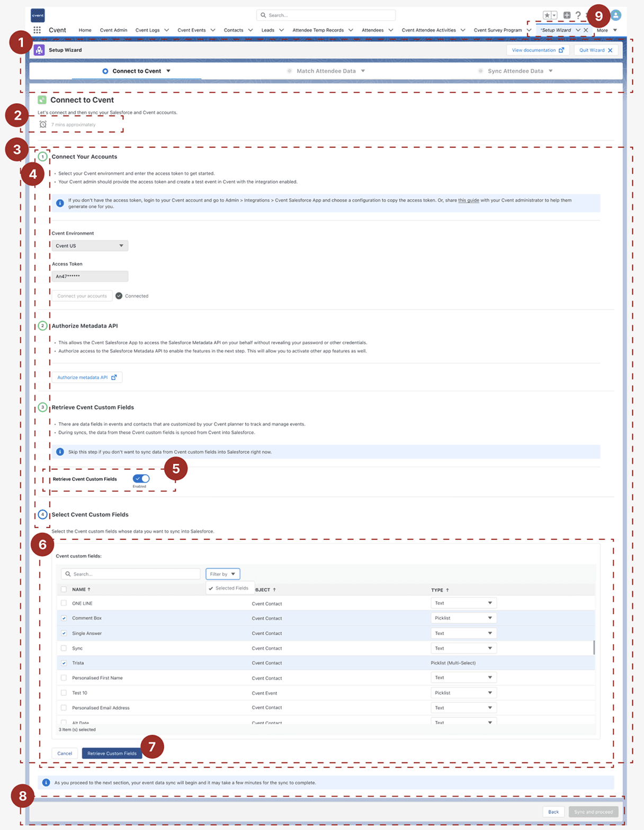Click the Setup Wizard rocket icon
644x830 pixels.
click(x=39, y=50)
